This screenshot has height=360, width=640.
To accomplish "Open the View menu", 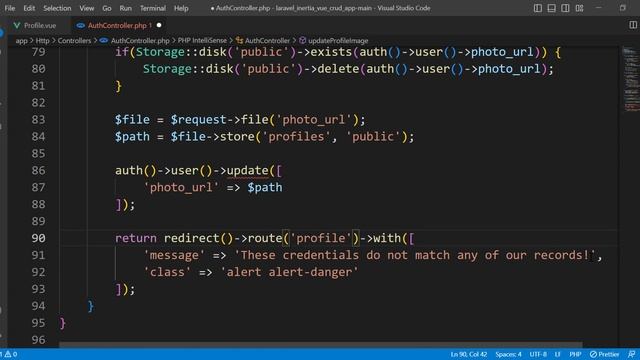I will [x=87, y=8].
